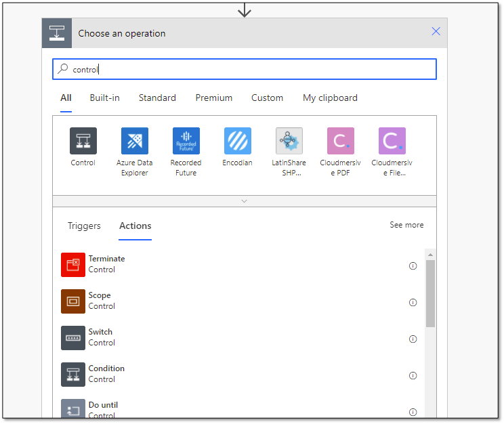This screenshot has width=504, height=424.
Task: Open the Standard connectors tab
Action: tap(157, 98)
